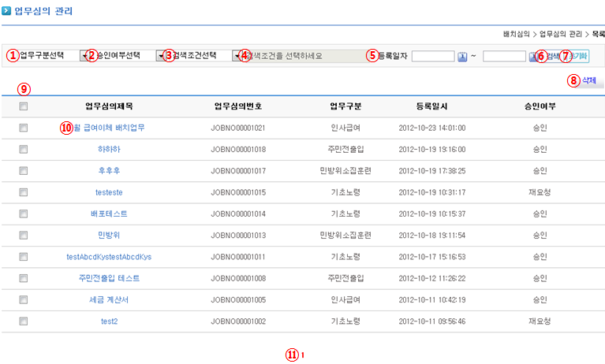
Task: Open the testAbcdKystestAbcdKys link
Action: (x=109, y=257)
